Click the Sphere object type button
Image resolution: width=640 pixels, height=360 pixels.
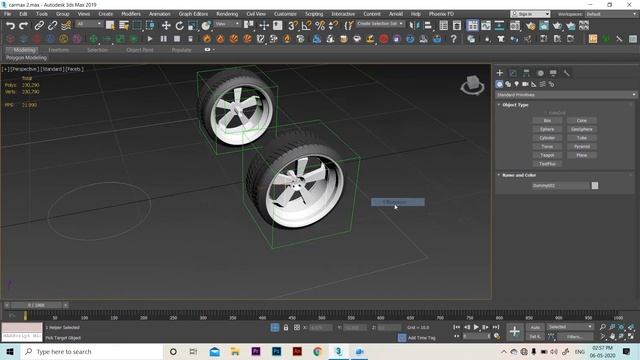coord(547,129)
